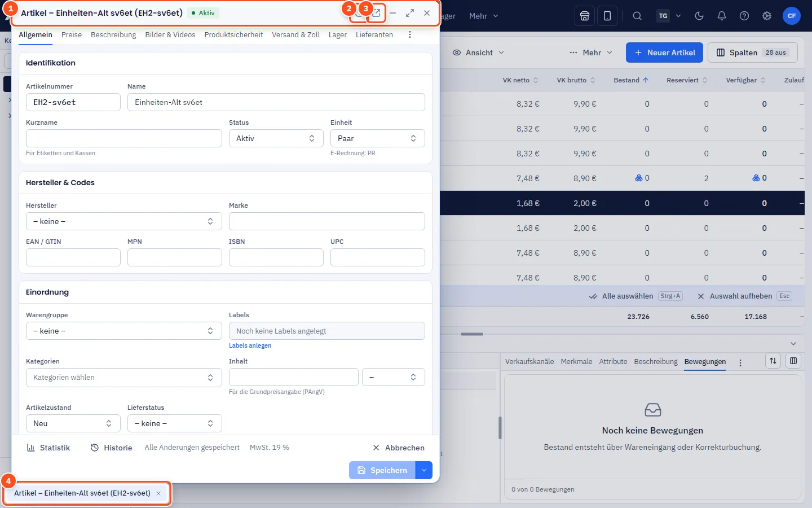The width and height of the screenshot is (812, 508).
Task: Open global search magnifier icon
Action: point(637,16)
